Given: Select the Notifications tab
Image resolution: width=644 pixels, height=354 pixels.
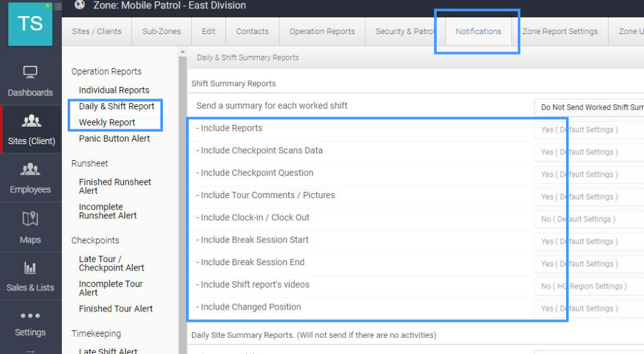Looking at the screenshot, I should click(478, 31).
